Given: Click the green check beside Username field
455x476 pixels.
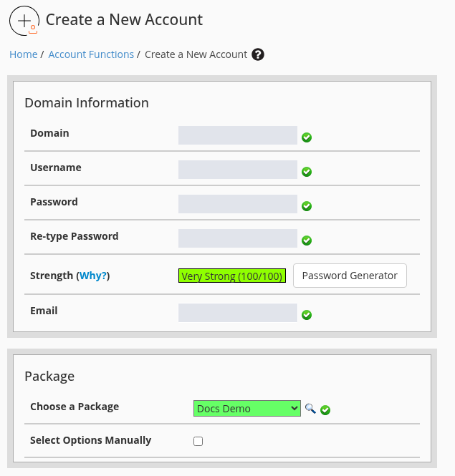Looking at the screenshot, I should pyautogui.click(x=307, y=172).
